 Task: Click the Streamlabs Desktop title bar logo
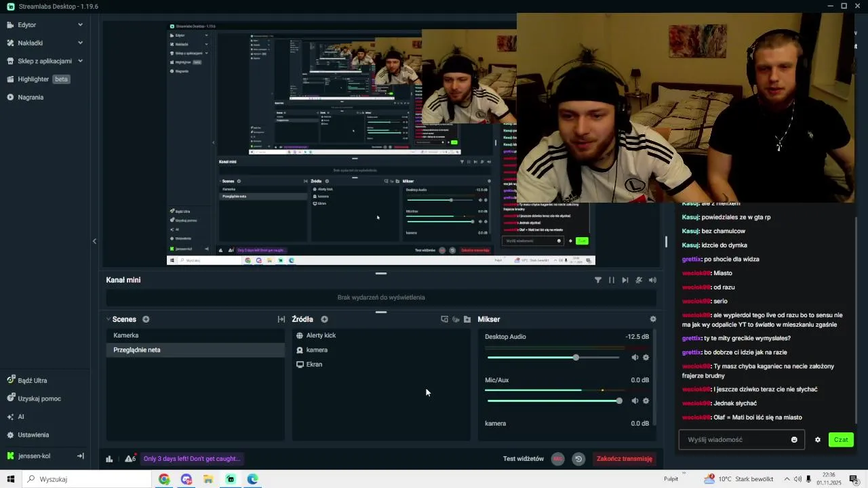(x=10, y=6)
